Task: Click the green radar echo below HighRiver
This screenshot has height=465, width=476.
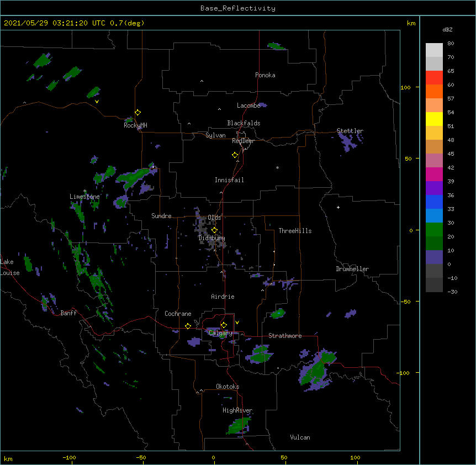Action: (239, 426)
